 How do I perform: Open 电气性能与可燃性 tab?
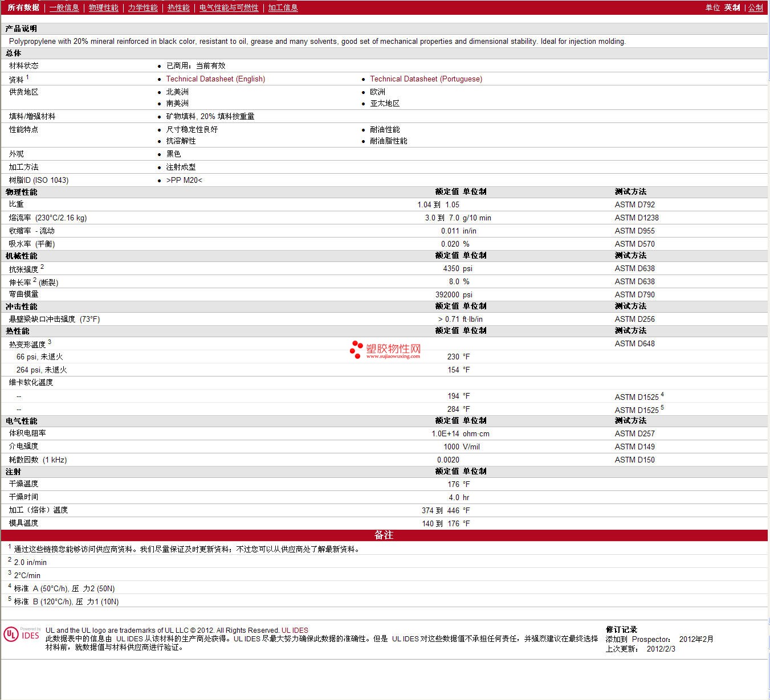[229, 7]
